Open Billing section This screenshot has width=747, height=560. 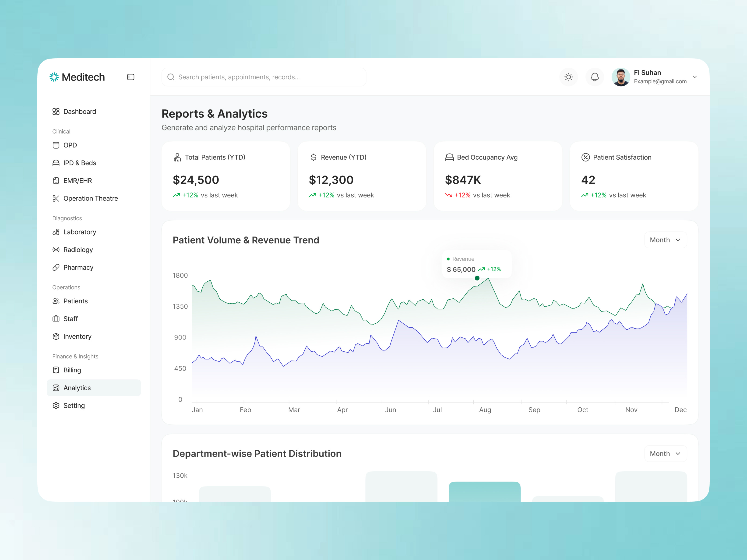[x=94, y=370]
